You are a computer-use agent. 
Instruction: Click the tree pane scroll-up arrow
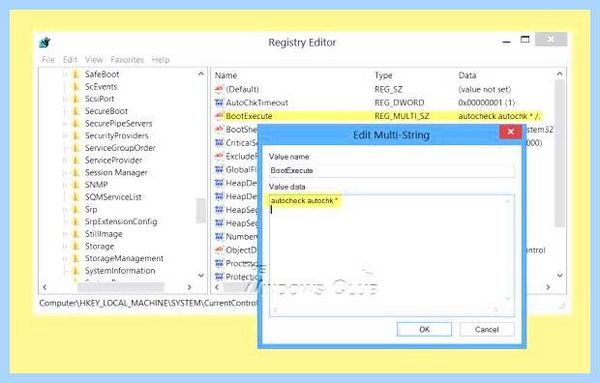(x=201, y=74)
